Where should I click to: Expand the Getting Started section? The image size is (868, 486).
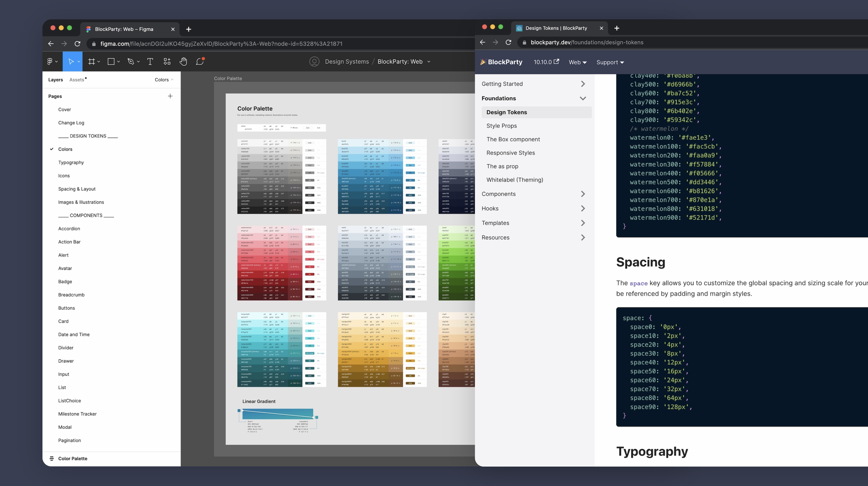[x=583, y=84]
